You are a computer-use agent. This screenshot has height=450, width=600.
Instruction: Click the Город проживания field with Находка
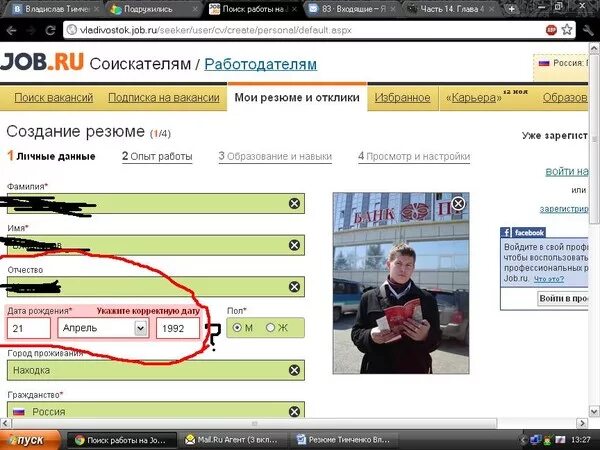pos(156,370)
